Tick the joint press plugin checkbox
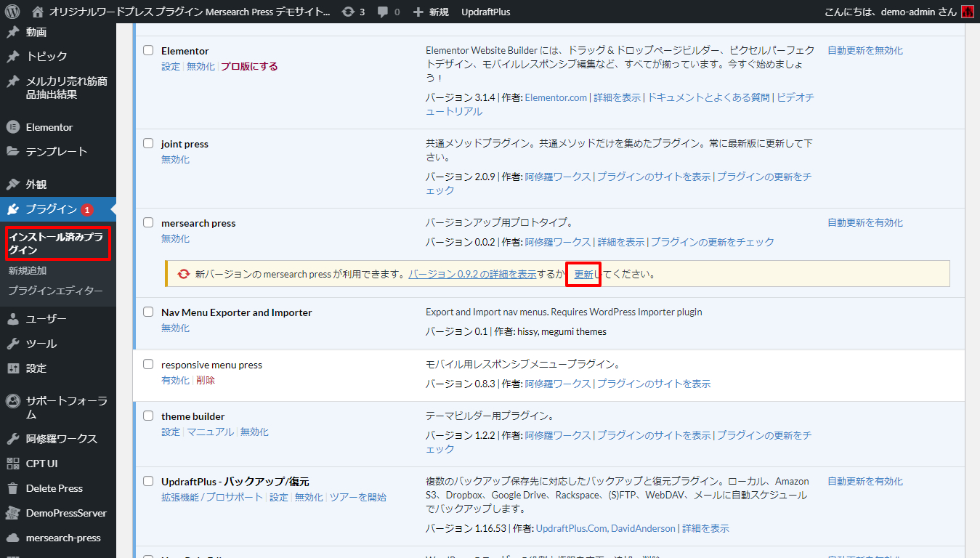This screenshot has height=558, width=980. click(x=148, y=144)
